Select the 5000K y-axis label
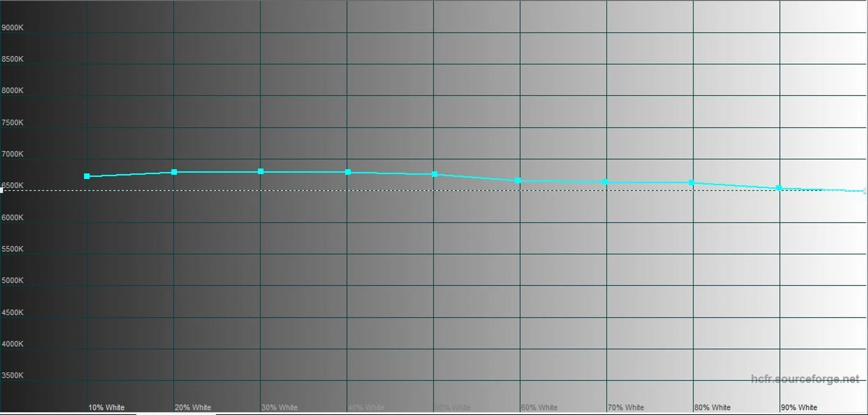The height and width of the screenshot is (415, 868). [x=13, y=280]
